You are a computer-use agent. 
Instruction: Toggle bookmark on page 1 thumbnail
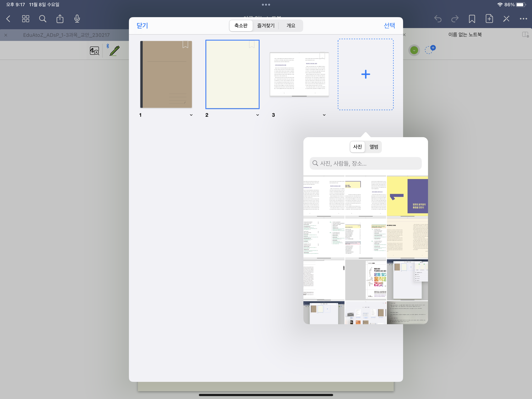coord(185,44)
